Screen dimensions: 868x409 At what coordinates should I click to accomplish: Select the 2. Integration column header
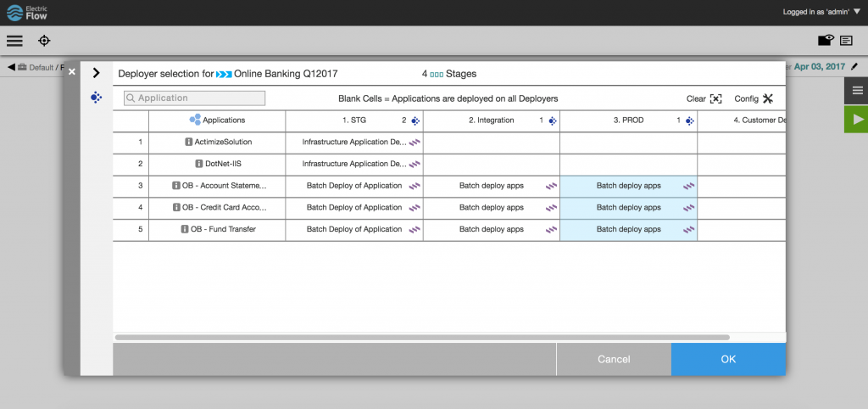(x=492, y=120)
